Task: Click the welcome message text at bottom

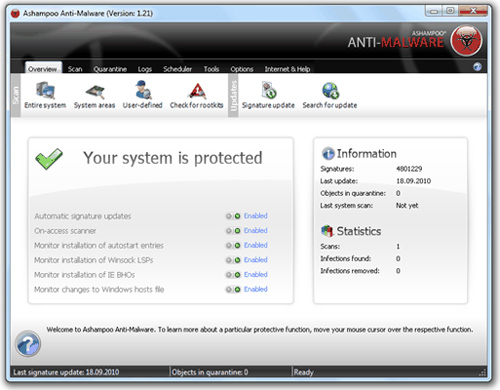Action: 260,330
